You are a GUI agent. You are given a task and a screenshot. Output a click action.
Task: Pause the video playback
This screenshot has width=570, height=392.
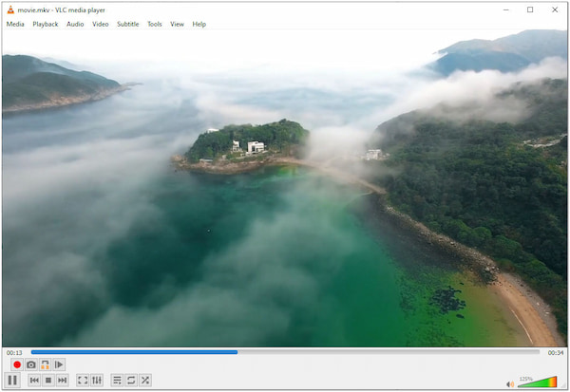(x=13, y=380)
